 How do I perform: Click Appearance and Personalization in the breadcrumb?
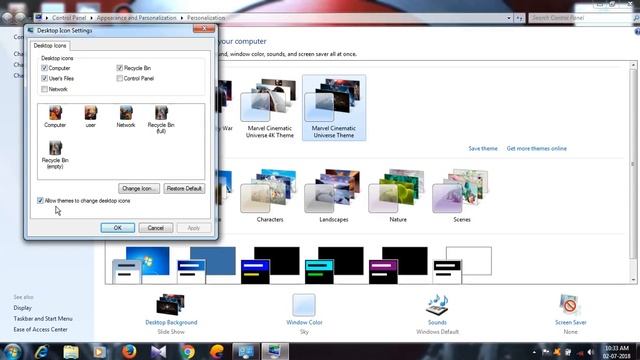tap(136, 18)
